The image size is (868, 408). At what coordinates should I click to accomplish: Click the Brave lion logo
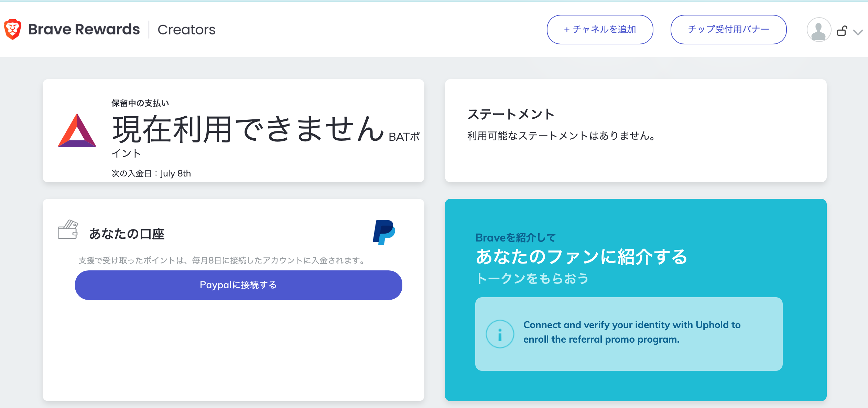[13, 30]
